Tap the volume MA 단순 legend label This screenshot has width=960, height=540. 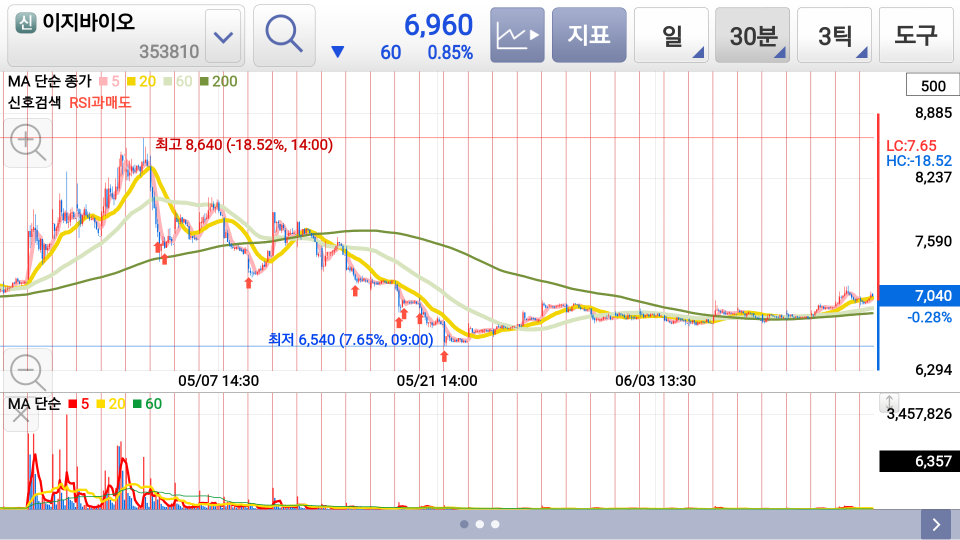[34, 404]
